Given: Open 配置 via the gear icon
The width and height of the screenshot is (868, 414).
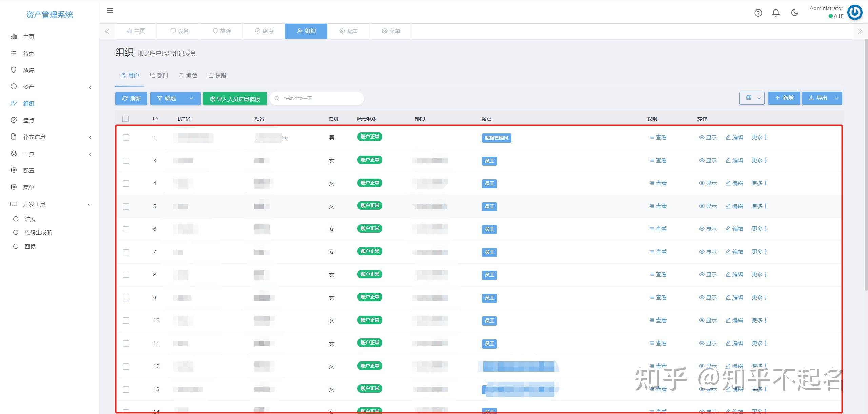Looking at the screenshot, I should coord(14,170).
